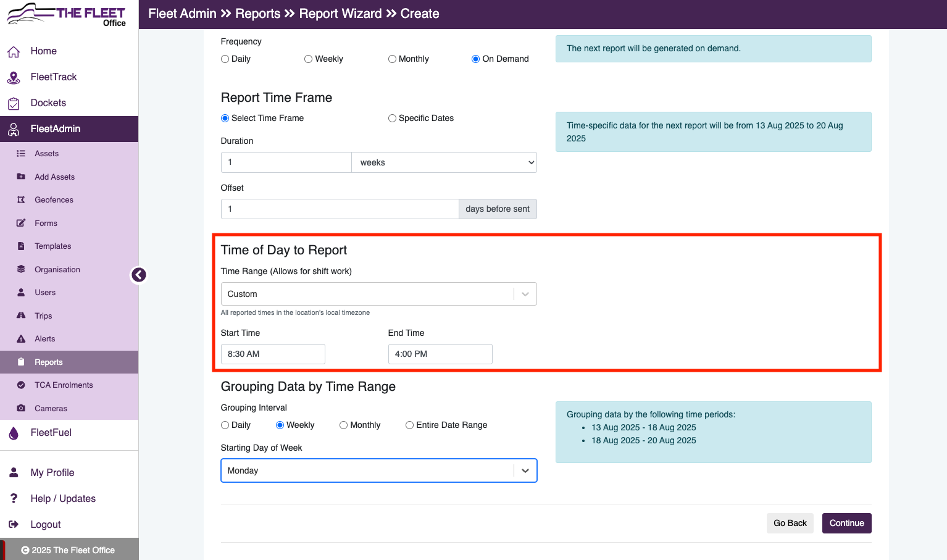Set grouping interval to Entire Date Range
This screenshot has height=560, width=947.
409,425
